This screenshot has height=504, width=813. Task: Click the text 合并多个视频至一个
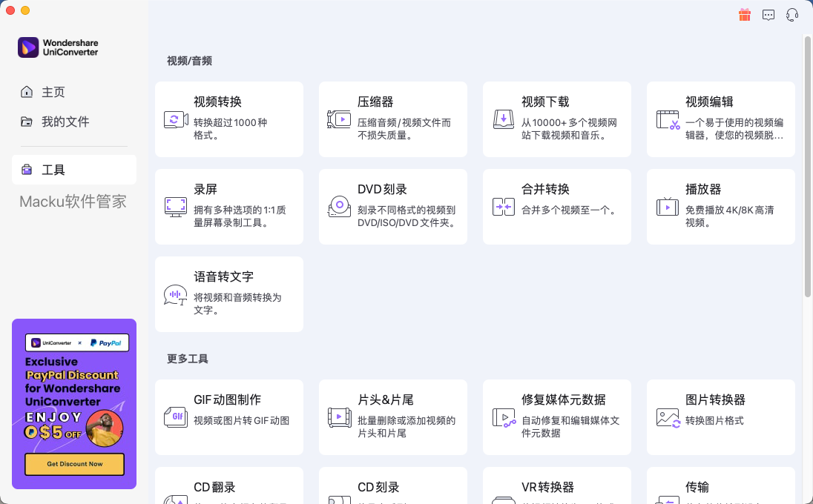tap(569, 210)
